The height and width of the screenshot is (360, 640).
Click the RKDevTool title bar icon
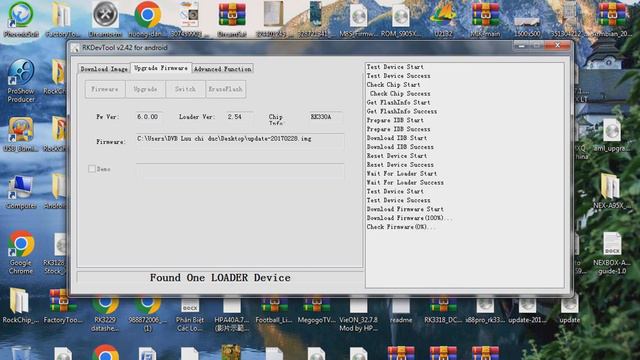pyautogui.click(x=75, y=48)
